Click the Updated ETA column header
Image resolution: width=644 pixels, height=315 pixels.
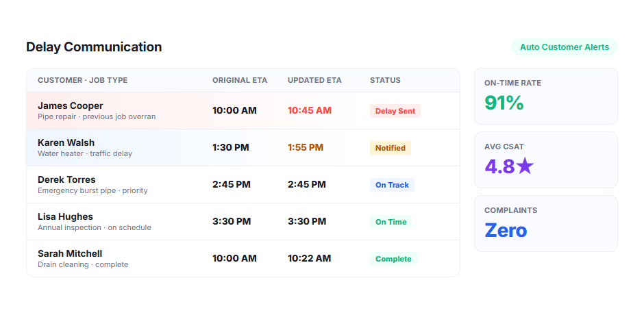click(x=314, y=80)
